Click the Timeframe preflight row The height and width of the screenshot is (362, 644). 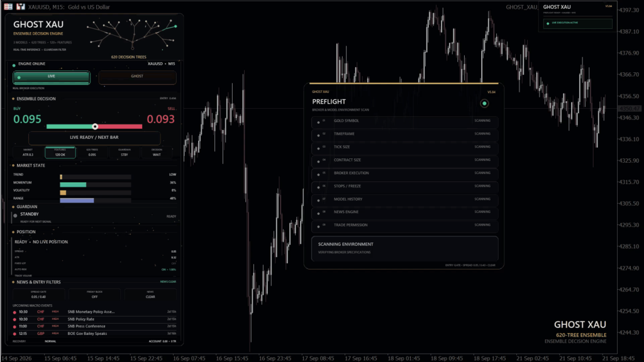coord(405,134)
